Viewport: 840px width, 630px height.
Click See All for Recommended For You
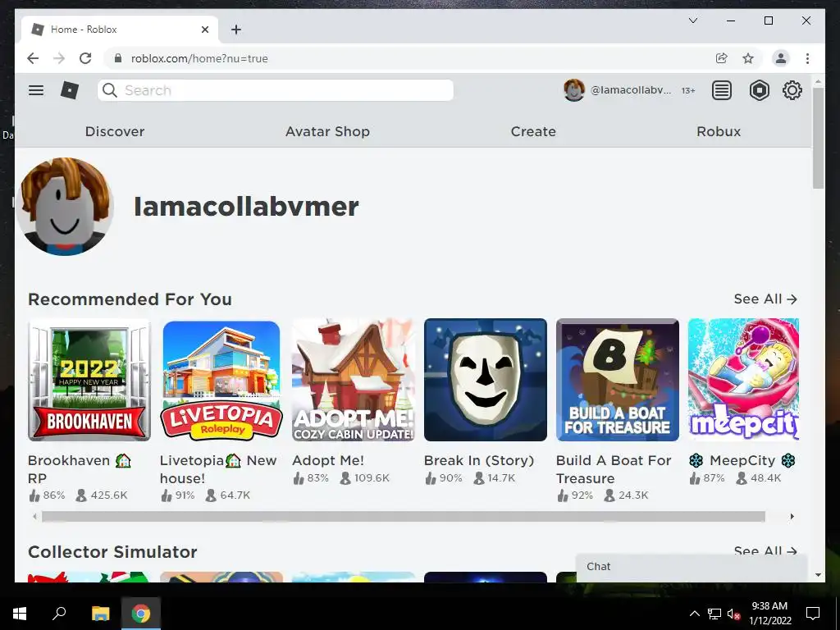click(765, 299)
